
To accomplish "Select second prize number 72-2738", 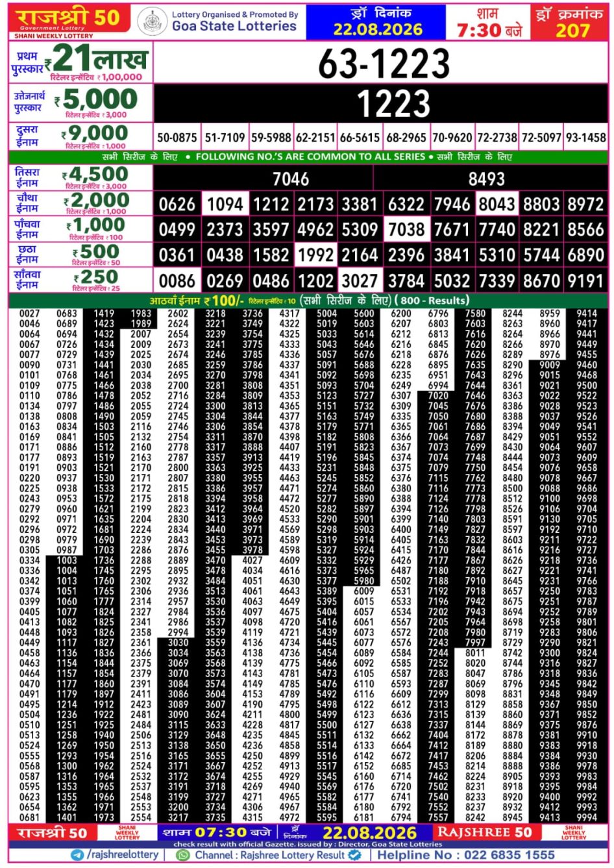I will click(497, 138).
